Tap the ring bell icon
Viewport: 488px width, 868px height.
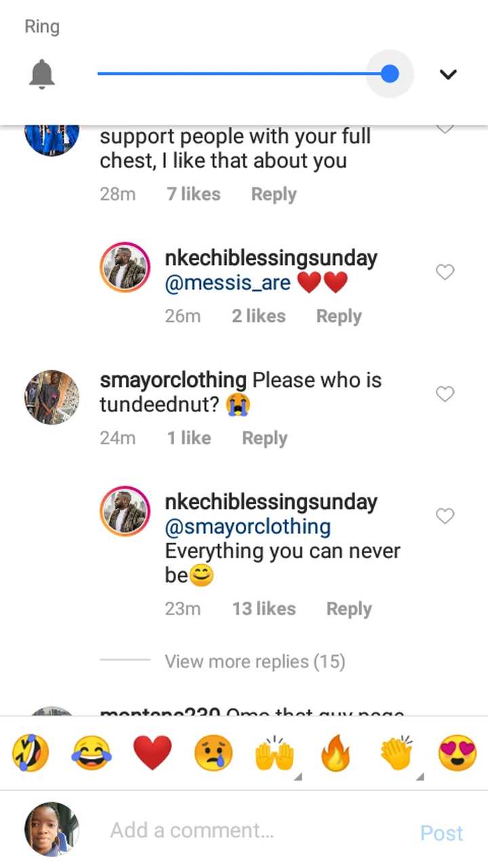point(42,74)
